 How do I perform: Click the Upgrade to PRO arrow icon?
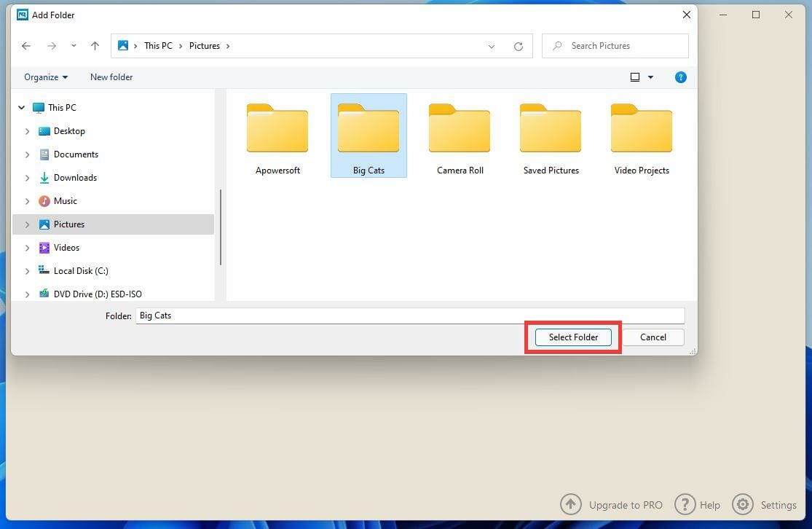click(571, 504)
